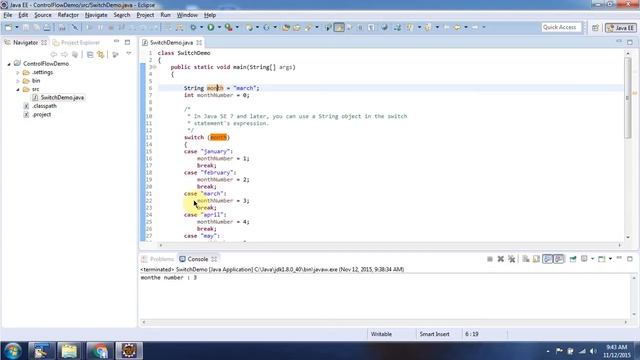This screenshot has width=640, height=360.
Task: Click the volume speaker tray icon
Action: [x=593, y=351]
